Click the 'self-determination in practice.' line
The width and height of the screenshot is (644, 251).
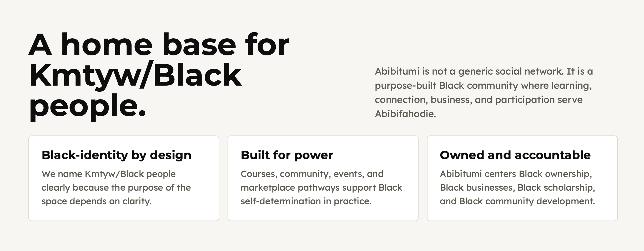coord(306,201)
